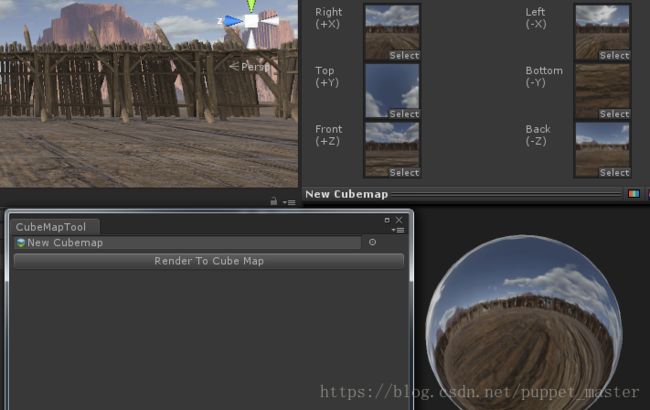Close the CubeMapTool window
This screenshot has width=650, height=410.
[x=399, y=220]
